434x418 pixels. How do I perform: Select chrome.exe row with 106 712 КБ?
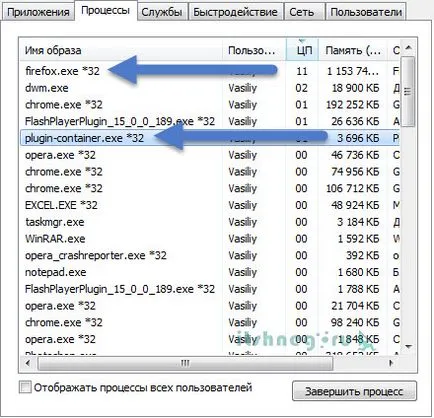(x=210, y=188)
